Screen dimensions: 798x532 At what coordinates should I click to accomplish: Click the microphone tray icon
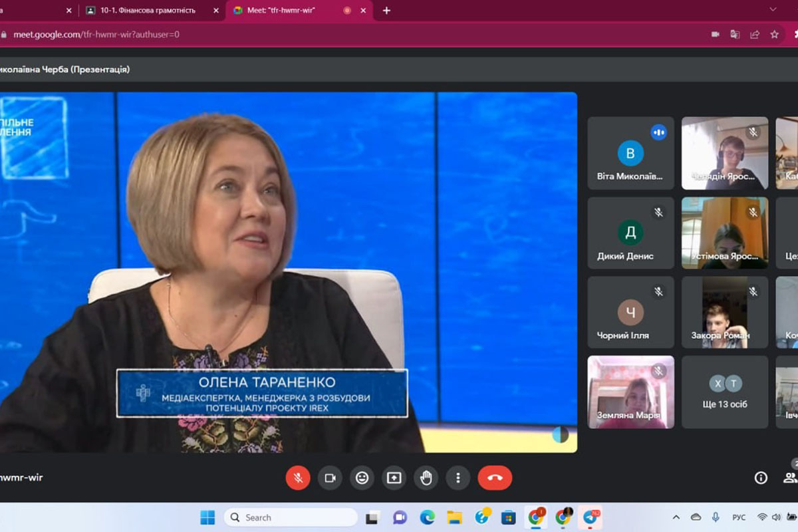(x=716, y=517)
